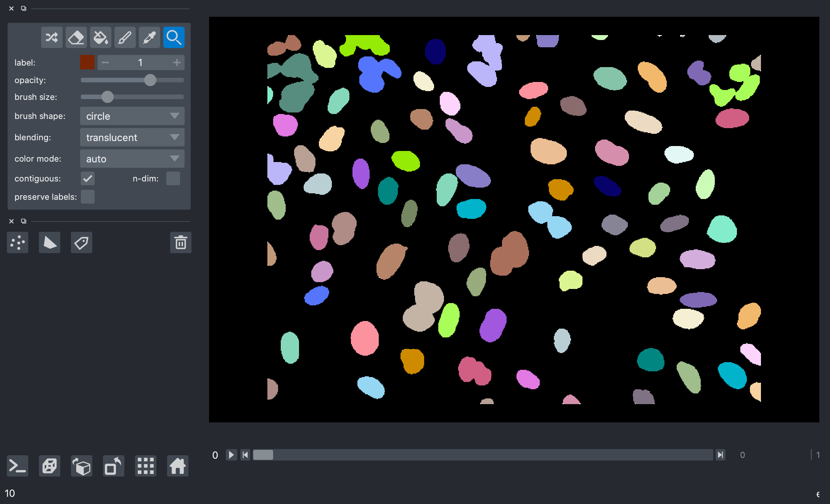Select the paint brush tool

[x=125, y=37]
